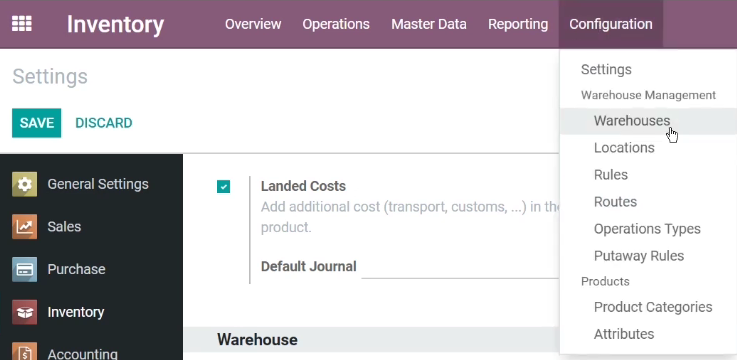737x360 pixels.
Task: Open Product Categories from the dropdown
Action: point(653,307)
